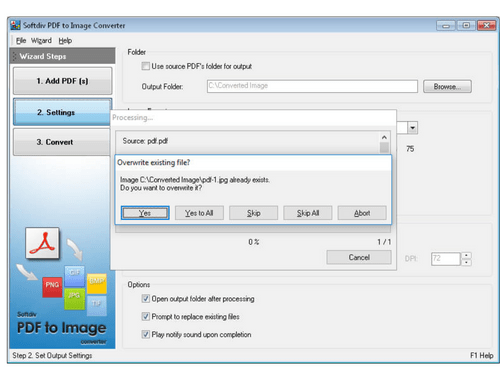The height and width of the screenshot is (375, 500).
Task: Close the Softdiv converter window
Action: [x=486, y=26]
